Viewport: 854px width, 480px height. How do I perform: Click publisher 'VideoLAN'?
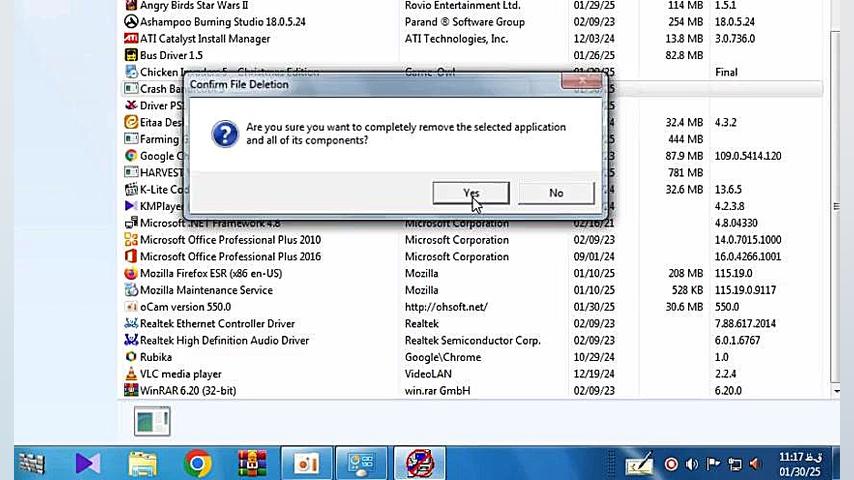(x=428, y=374)
